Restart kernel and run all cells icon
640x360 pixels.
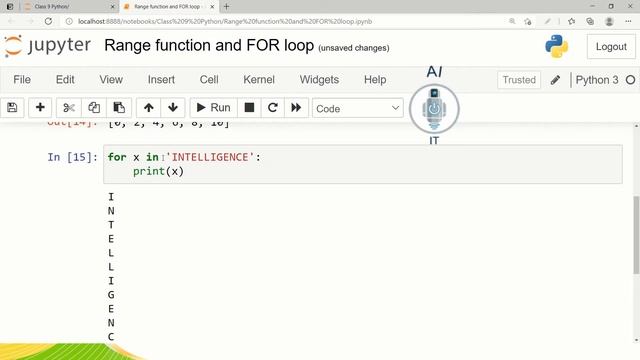(x=296, y=108)
